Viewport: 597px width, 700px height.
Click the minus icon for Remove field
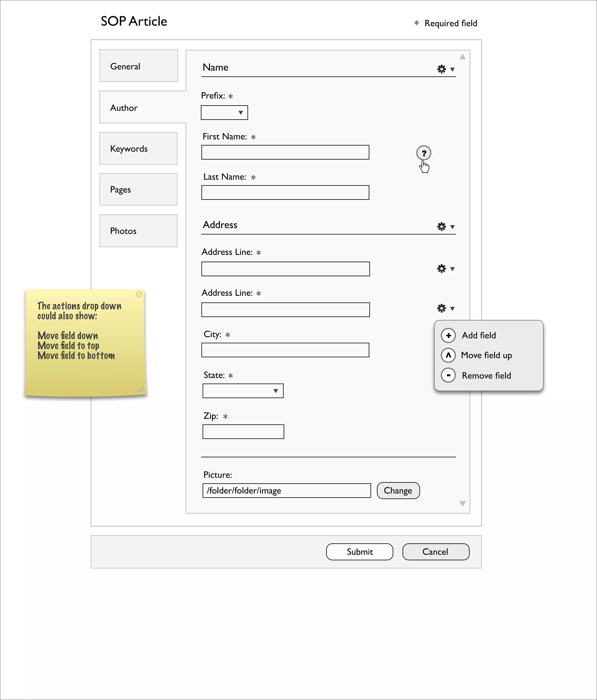448,375
